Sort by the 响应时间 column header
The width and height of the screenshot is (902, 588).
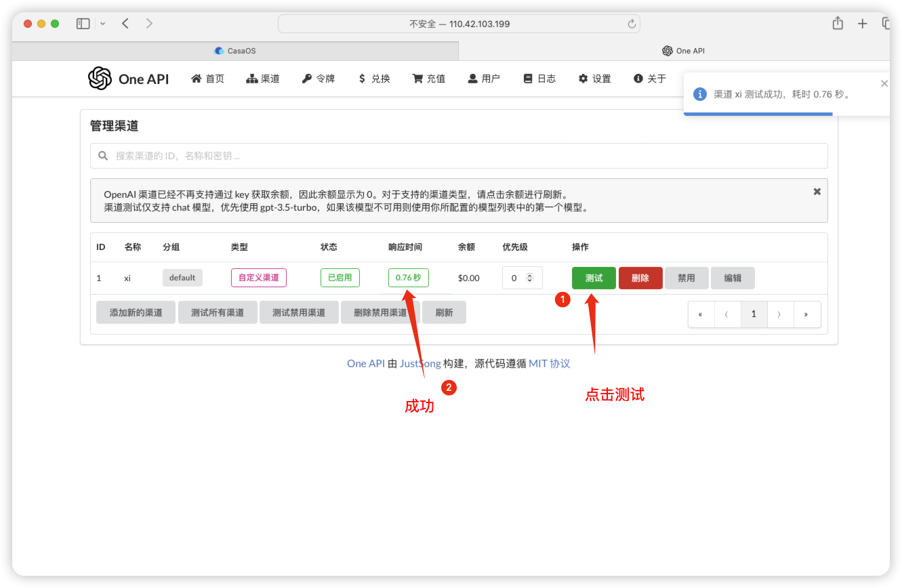click(x=405, y=247)
